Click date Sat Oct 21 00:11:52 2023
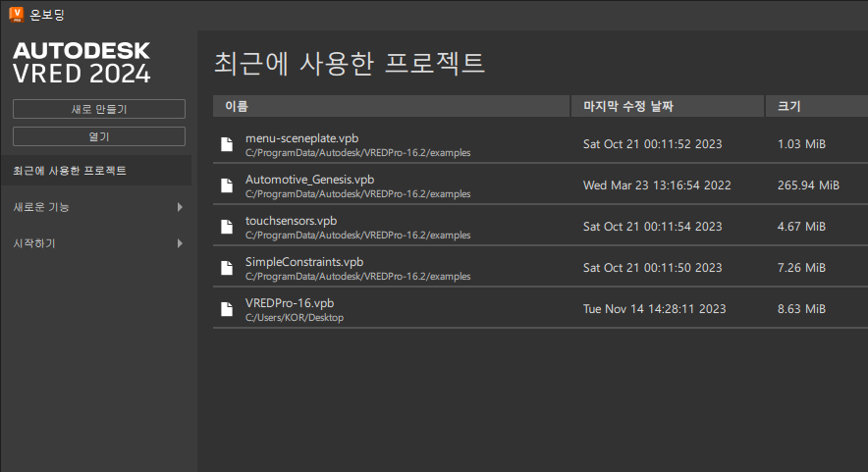The width and height of the screenshot is (868, 472). point(653,144)
